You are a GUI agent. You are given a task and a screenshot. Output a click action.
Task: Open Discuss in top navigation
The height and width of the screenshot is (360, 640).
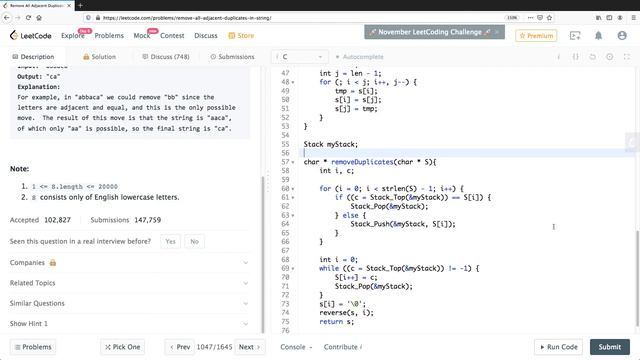coord(206,36)
